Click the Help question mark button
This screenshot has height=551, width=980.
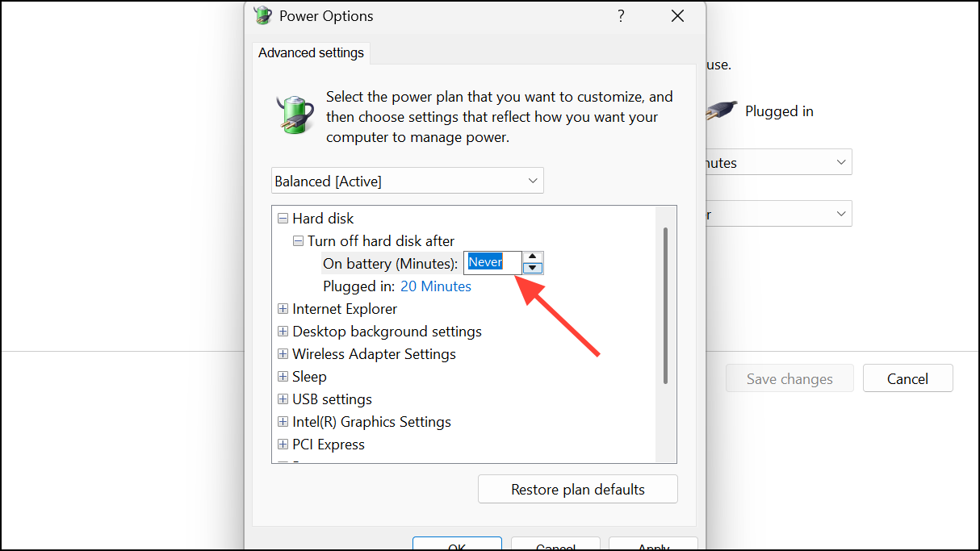(x=621, y=16)
